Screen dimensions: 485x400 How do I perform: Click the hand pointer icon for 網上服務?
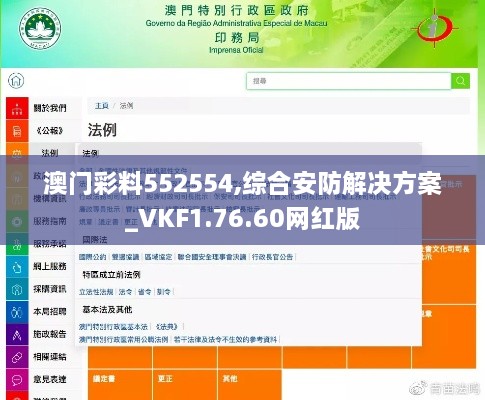pos(17,267)
